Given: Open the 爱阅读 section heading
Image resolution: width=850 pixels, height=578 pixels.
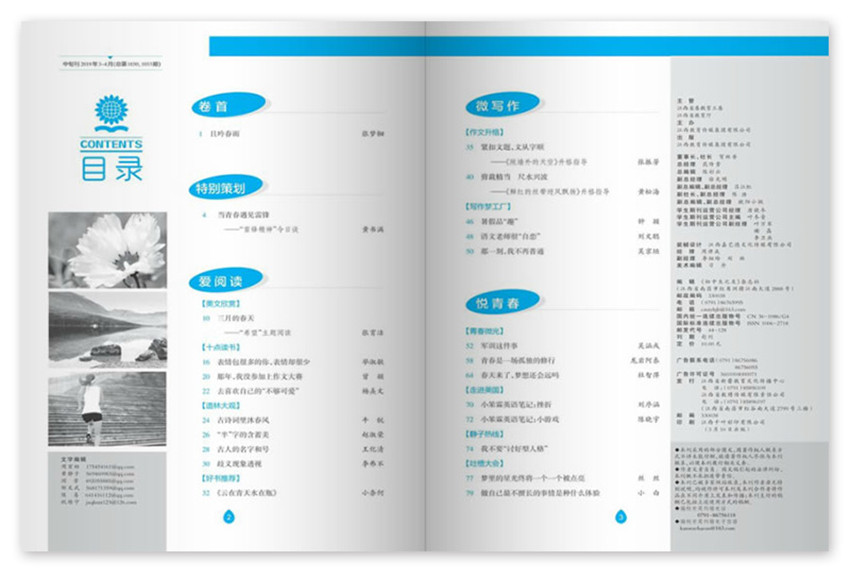Looking at the screenshot, I should (x=226, y=279).
